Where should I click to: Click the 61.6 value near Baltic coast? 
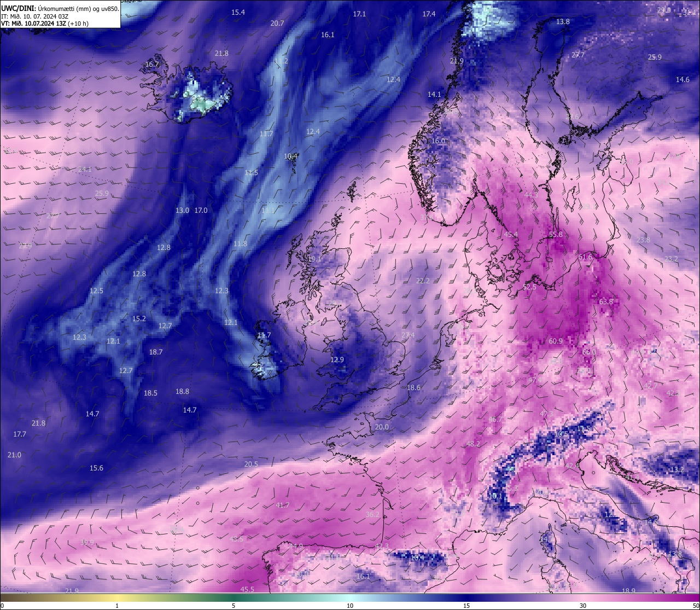coord(585,257)
